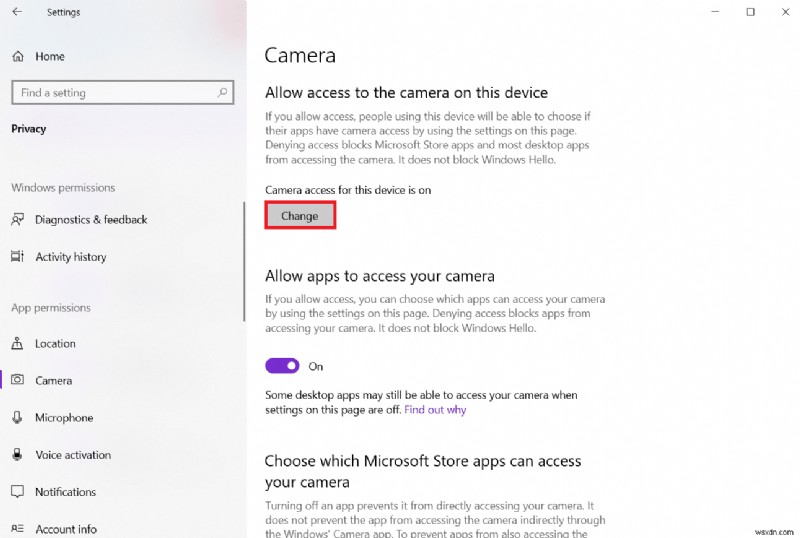
Task: Click the sidebar scrollbar
Action: (x=244, y=260)
